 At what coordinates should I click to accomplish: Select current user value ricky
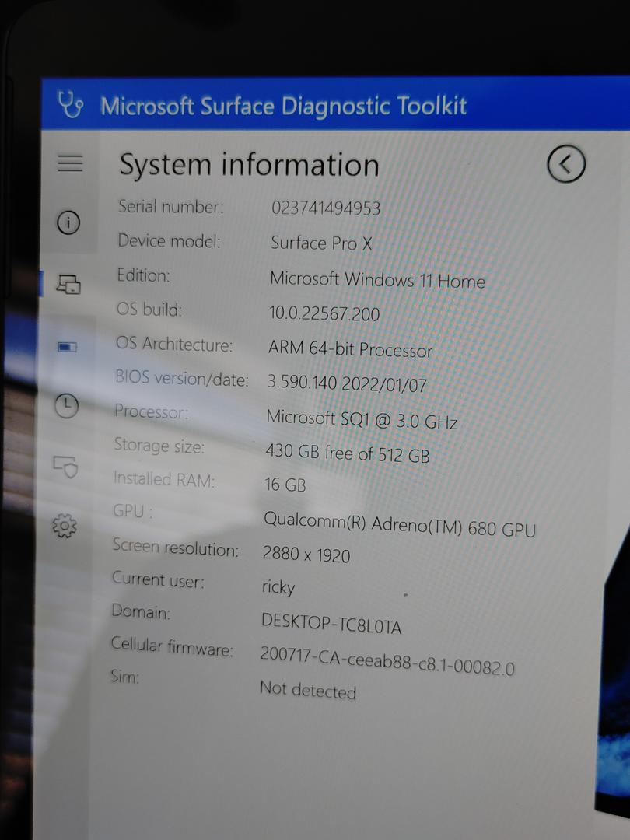pos(278,588)
